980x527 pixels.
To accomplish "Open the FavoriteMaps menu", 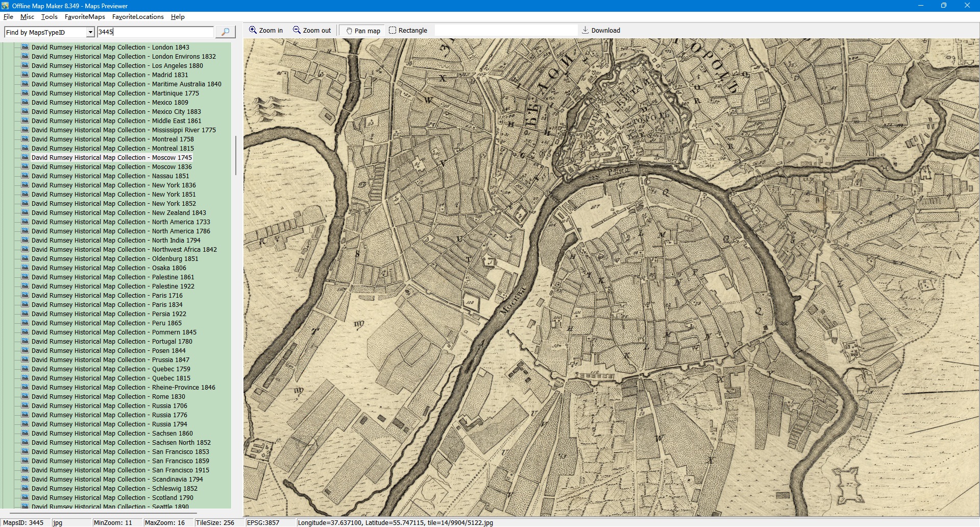I will pyautogui.click(x=85, y=17).
